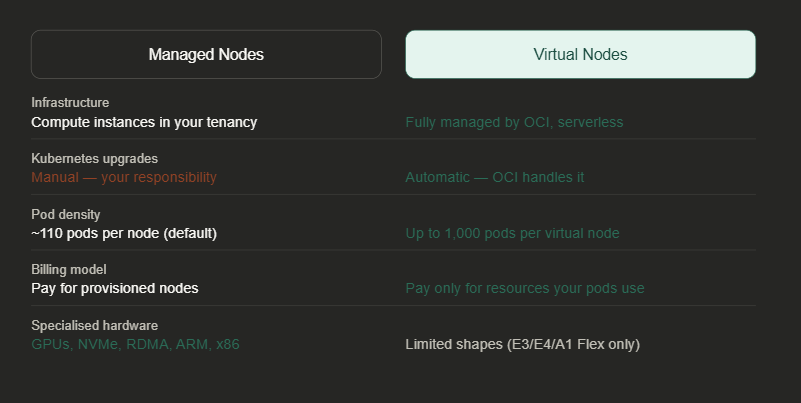
Task: Click 'Manual — your responsibility' text
Action: pyautogui.click(x=124, y=177)
